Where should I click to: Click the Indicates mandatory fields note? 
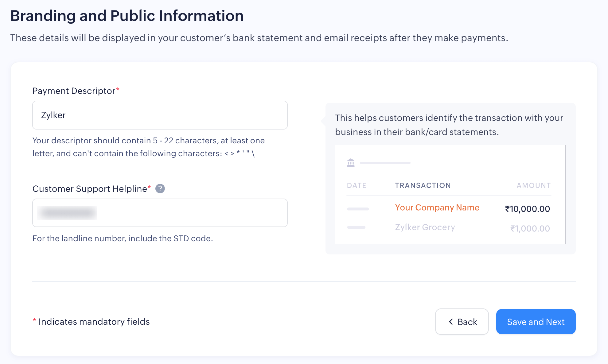click(x=94, y=322)
